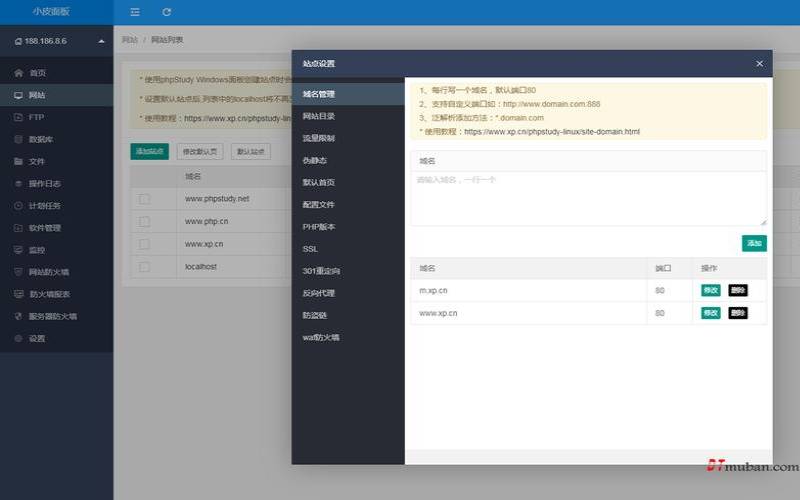Switch to the 流量限制 tab

[x=348, y=138]
